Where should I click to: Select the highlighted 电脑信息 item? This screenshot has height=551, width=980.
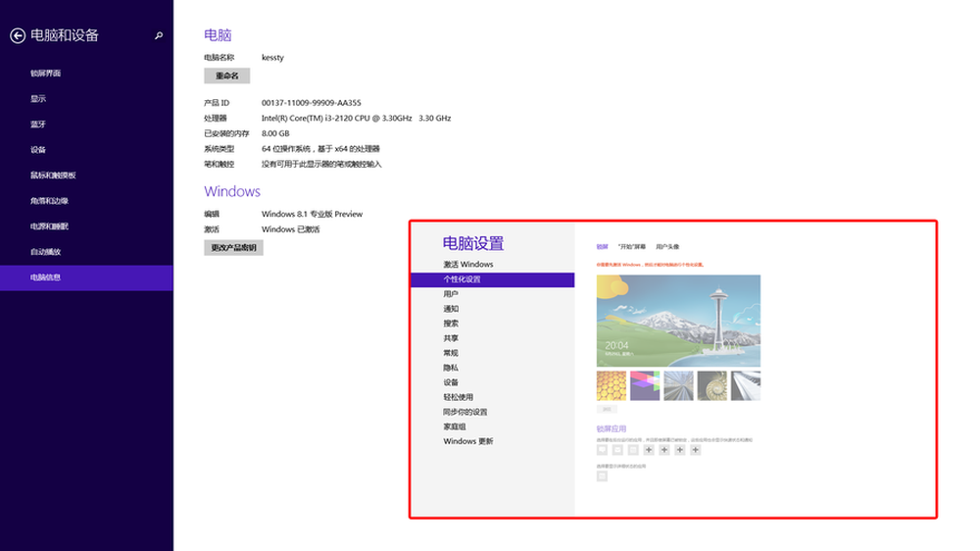(x=86, y=277)
